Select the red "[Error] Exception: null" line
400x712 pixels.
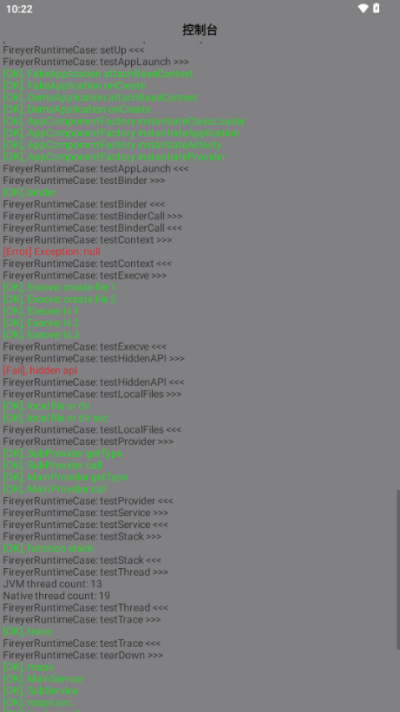pyautogui.click(x=52, y=252)
